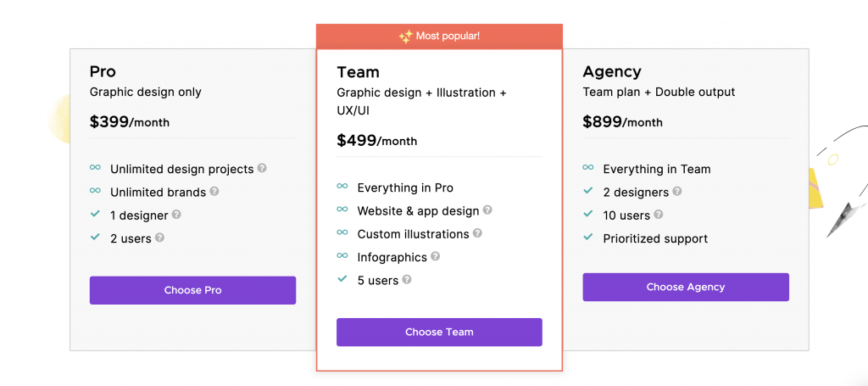Screen dimensions: 868x386
Task: Click question mark beside 2 users
Action: pos(159,238)
